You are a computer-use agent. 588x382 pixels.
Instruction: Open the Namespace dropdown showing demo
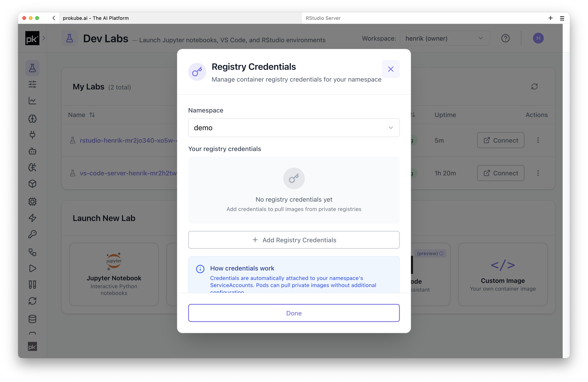click(x=294, y=128)
